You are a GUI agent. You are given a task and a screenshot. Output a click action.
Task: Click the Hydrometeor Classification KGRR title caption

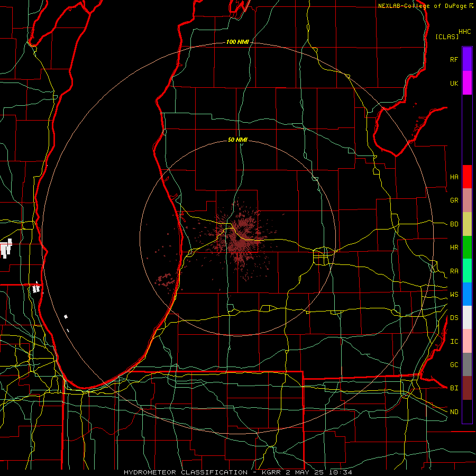click(237, 472)
